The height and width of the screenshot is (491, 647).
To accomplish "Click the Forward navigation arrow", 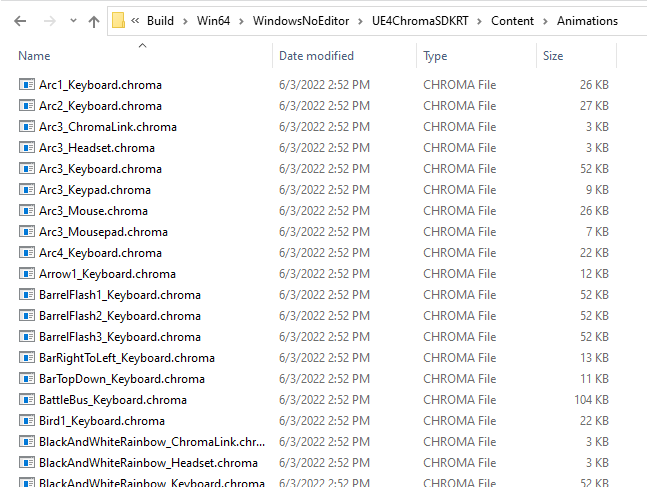I will [47, 20].
